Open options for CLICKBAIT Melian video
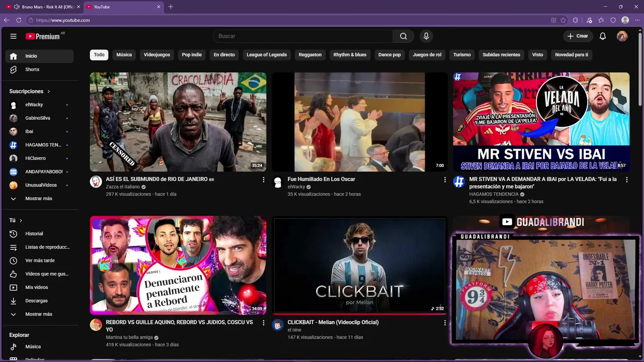644x362 pixels. pos(445,323)
